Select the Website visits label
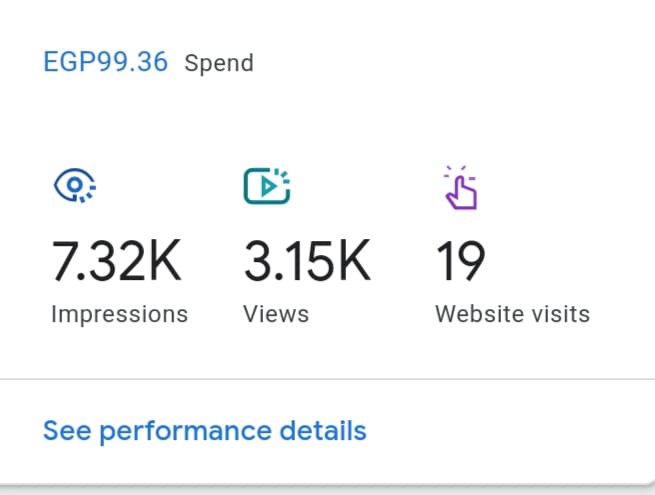 [513, 314]
